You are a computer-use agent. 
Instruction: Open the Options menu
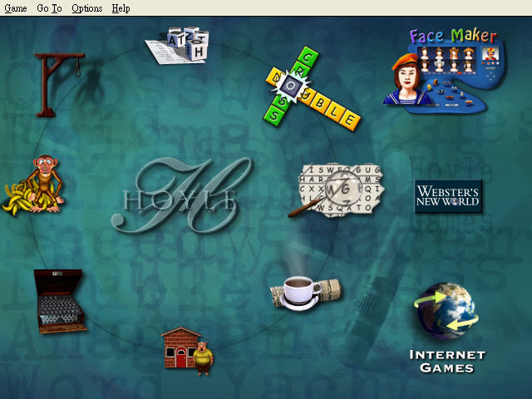pyautogui.click(x=86, y=8)
